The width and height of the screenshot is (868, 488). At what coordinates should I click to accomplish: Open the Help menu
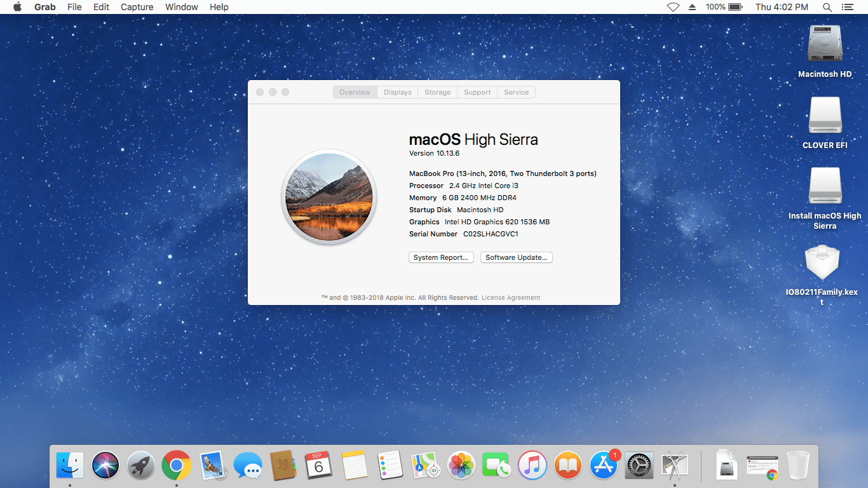(x=219, y=7)
